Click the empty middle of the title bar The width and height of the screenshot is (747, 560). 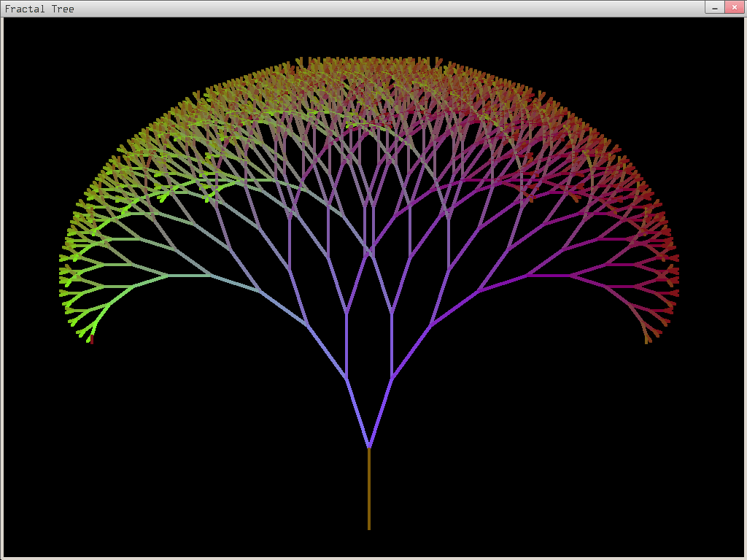coord(365,9)
